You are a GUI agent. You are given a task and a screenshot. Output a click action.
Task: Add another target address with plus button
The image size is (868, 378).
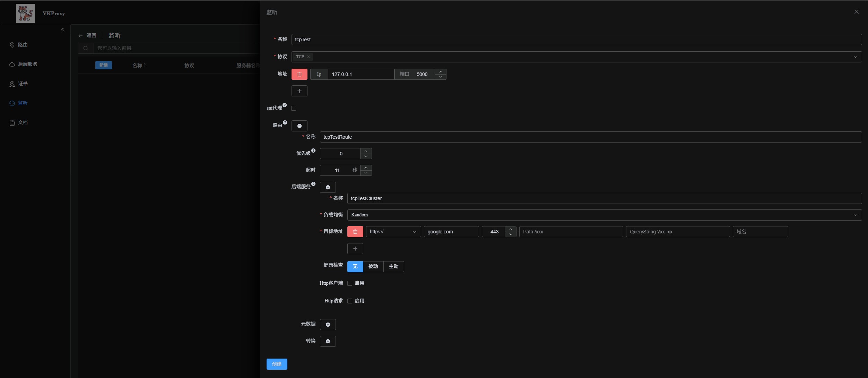click(355, 249)
